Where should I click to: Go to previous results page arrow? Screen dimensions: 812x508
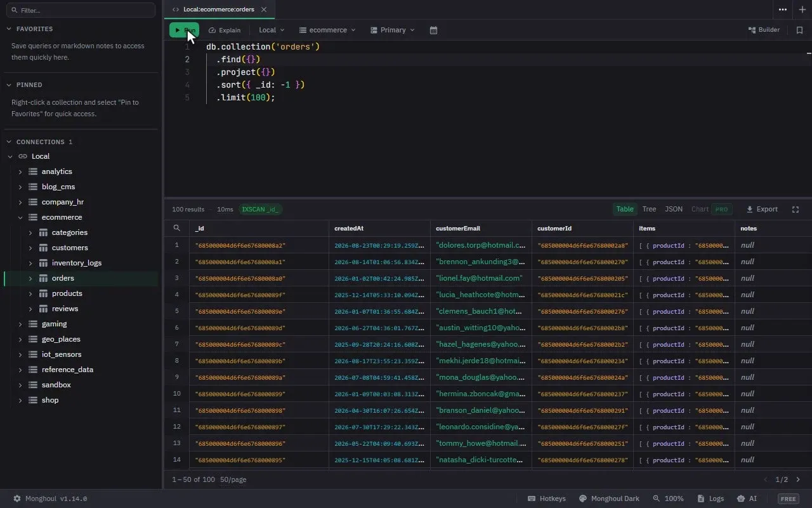[x=766, y=480]
